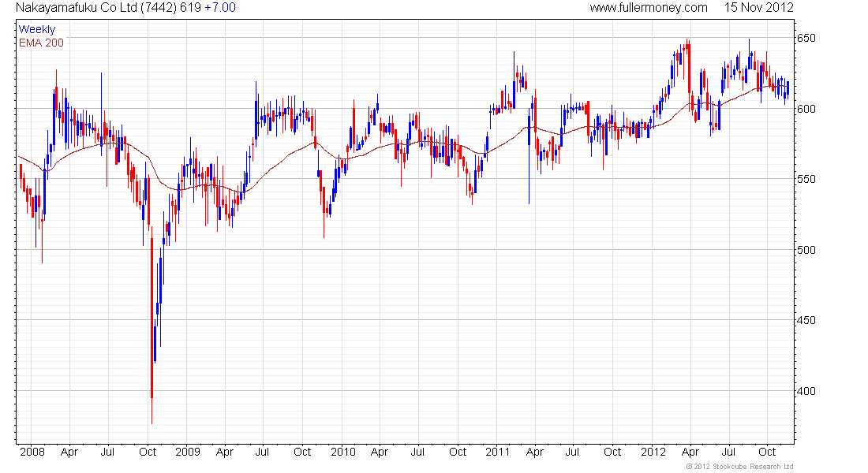The height and width of the screenshot is (473, 868).
Task: Click the 650 price axis label
Action: pyautogui.click(x=806, y=38)
